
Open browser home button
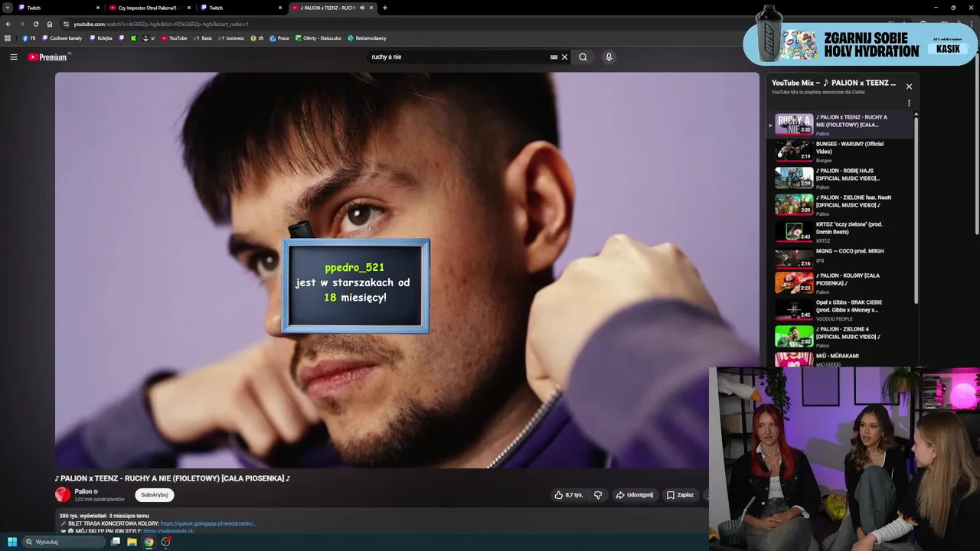click(50, 24)
